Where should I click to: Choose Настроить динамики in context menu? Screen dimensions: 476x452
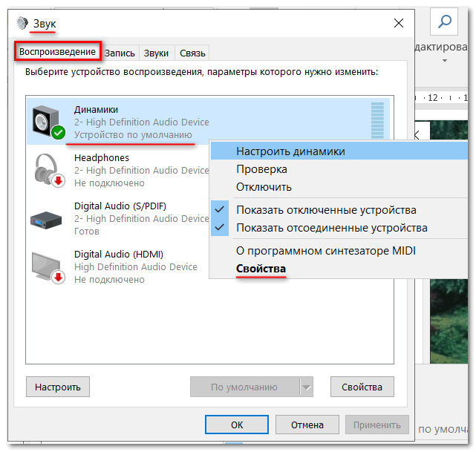[339, 151]
